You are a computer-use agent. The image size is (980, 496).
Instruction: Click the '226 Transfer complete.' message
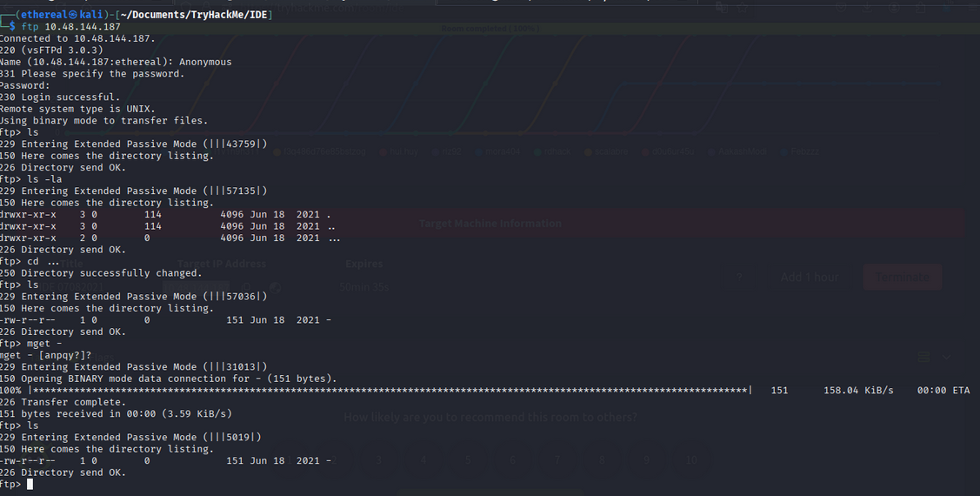[63, 402]
